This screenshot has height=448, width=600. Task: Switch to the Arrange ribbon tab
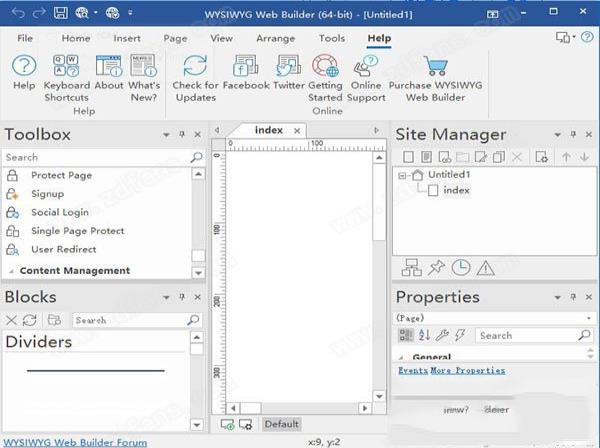click(x=276, y=38)
